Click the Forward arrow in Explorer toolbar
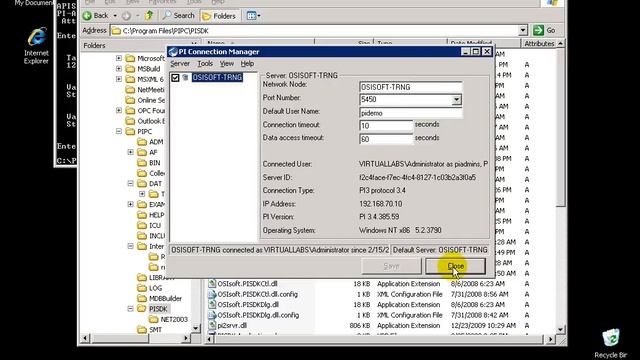The height and width of the screenshot is (360, 640). (x=127, y=16)
